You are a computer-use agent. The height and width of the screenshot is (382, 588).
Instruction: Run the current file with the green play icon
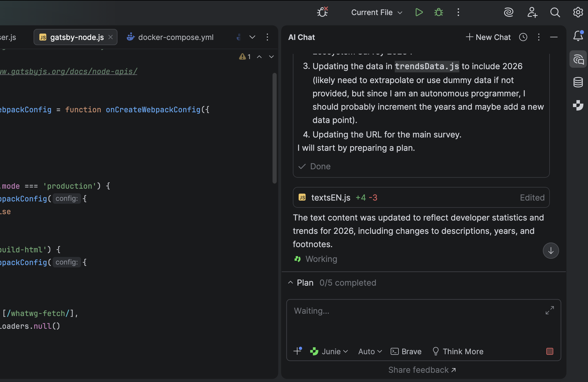click(x=419, y=12)
